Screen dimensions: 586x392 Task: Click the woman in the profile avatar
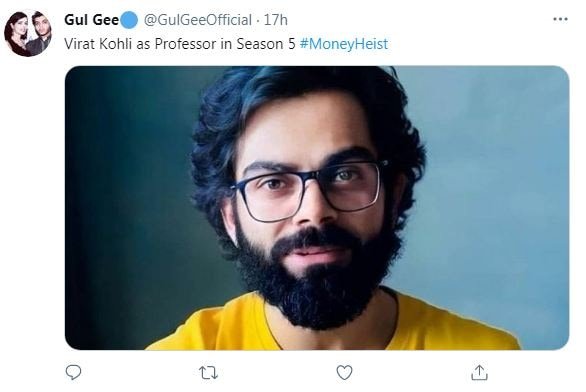pyautogui.click(x=16, y=36)
